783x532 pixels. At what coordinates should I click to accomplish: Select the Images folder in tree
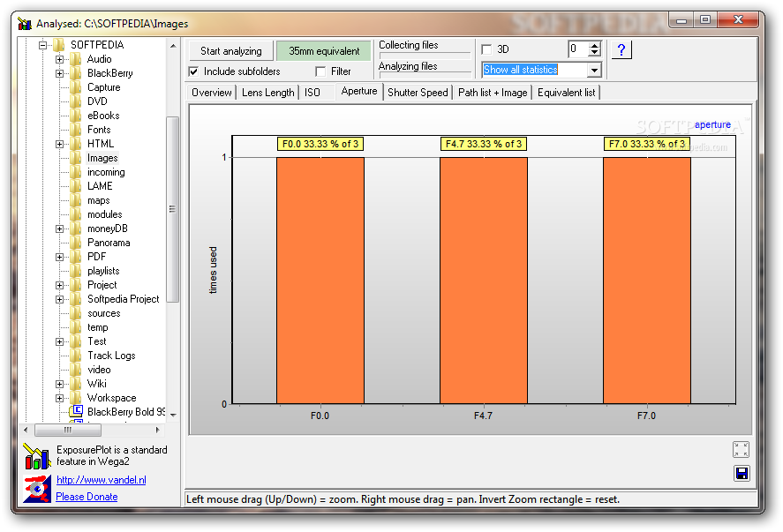pyautogui.click(x=103, y=158)
